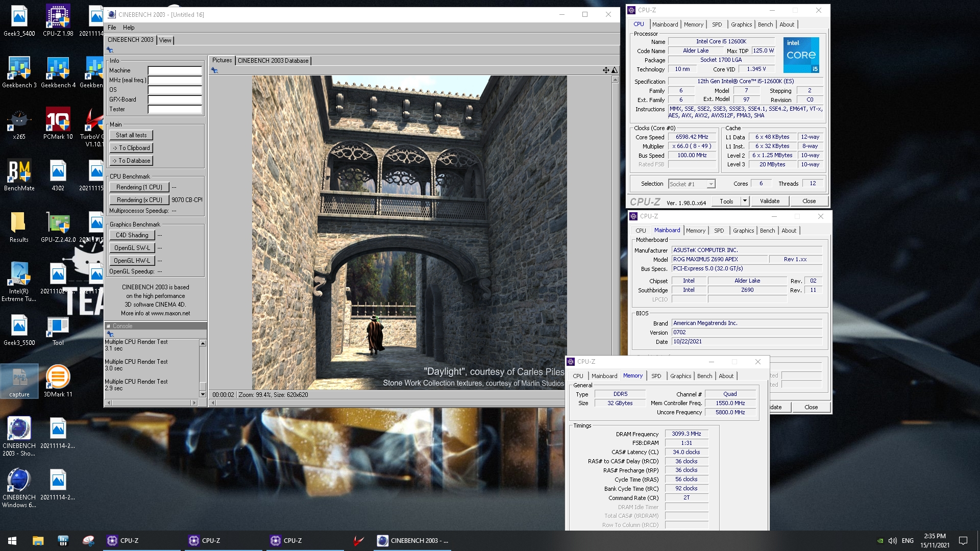Click console scrollbar down arrow
The image size is (980, 551).
[x=203, y=394]
